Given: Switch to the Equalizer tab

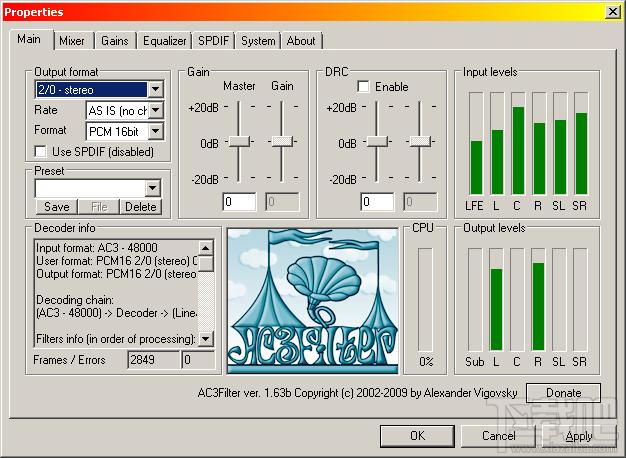Looking at the screenshot, I should 164,41.
